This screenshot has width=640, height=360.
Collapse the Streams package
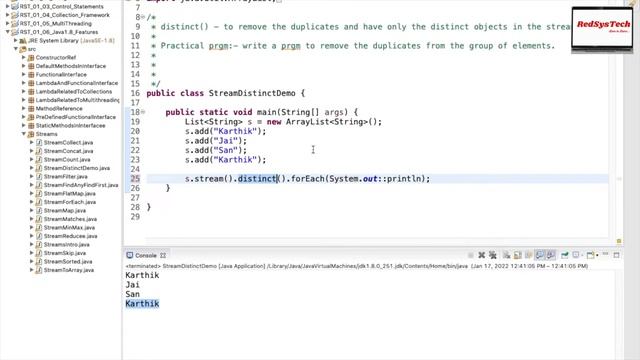coord(24,134)
